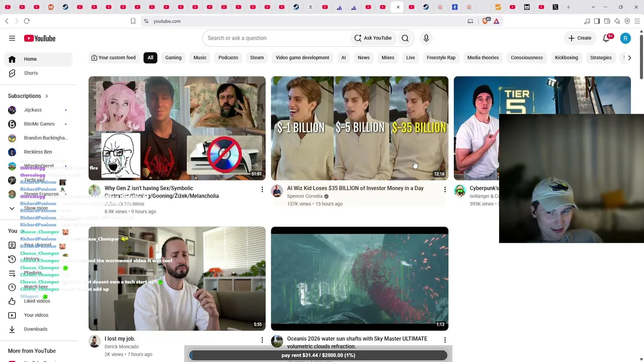Click the YouTube search input field
644x362 pixels.
coord(276,38)
